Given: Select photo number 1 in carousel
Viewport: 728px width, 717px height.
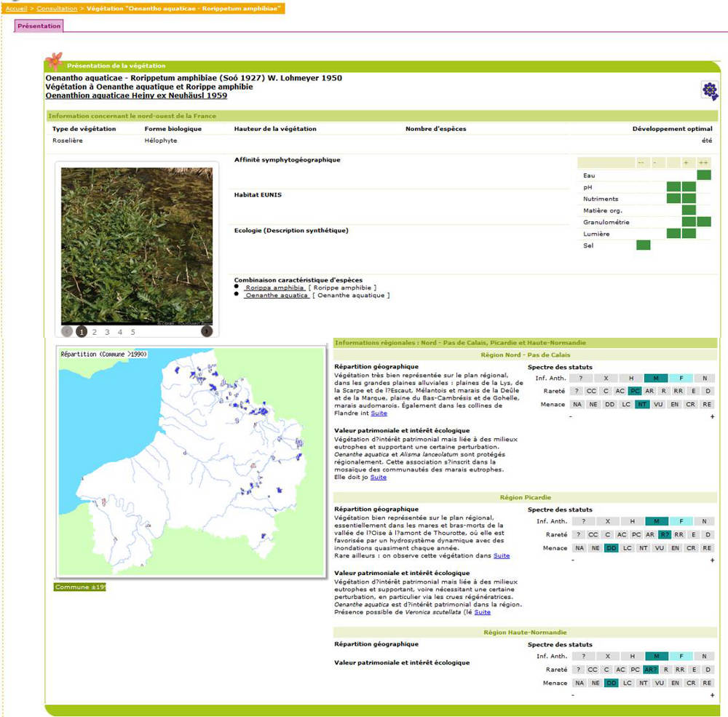Looking at the screenshot, I should (82, 332).
